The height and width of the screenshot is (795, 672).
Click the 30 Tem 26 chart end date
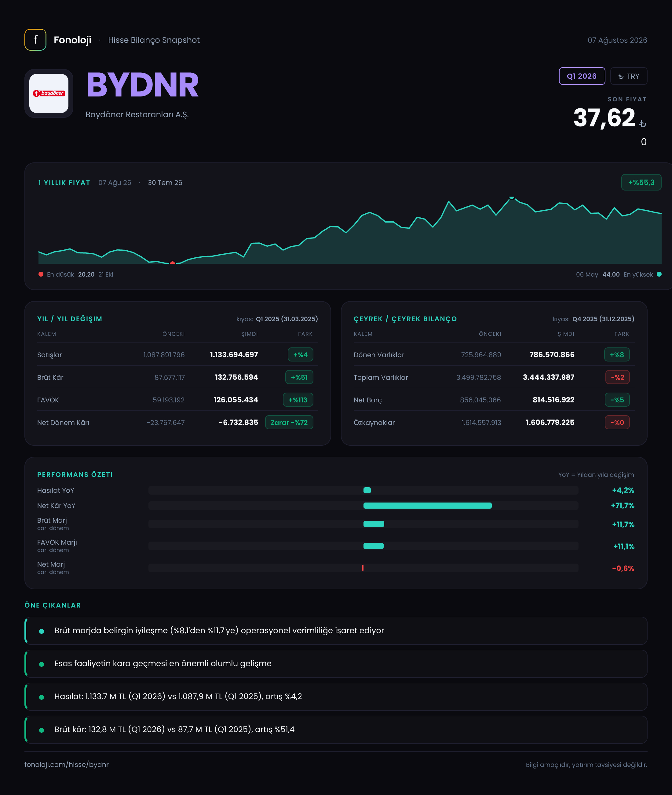tap(165, 183)
